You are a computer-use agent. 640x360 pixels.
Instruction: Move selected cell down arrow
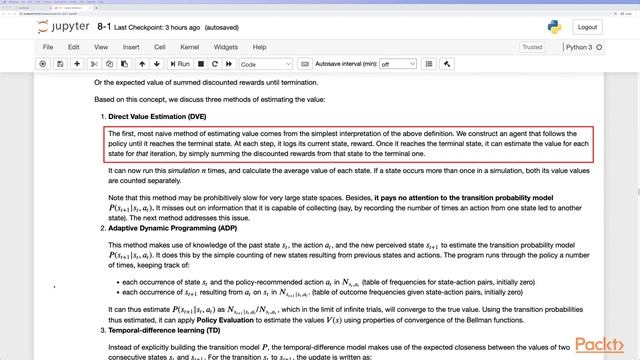pyautogui.click(x=157, y=64)
